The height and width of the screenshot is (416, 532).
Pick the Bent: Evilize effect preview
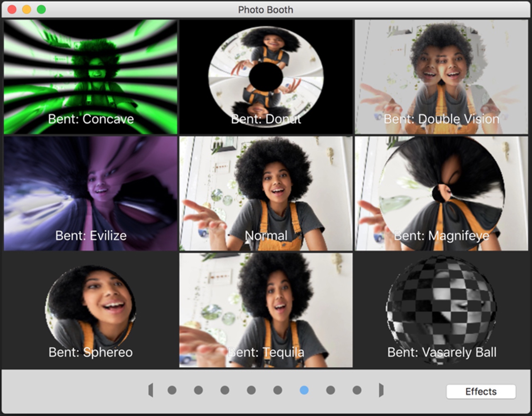coord(91,194)
